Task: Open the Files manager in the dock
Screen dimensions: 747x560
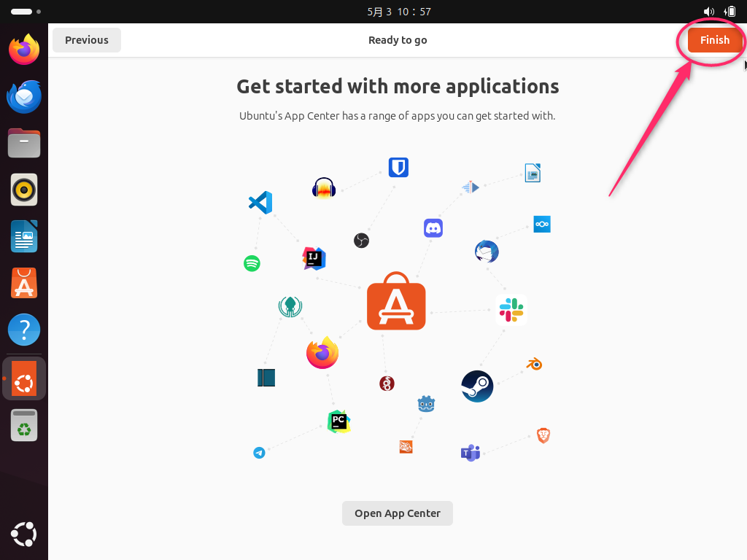Action: (x=24, y=143)
